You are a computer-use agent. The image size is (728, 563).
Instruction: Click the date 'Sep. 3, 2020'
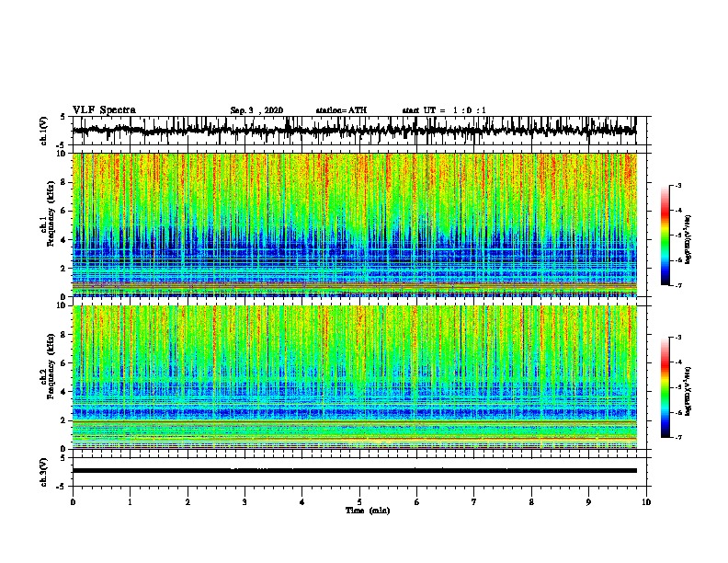pyautogui.click(x=256, y=110)
